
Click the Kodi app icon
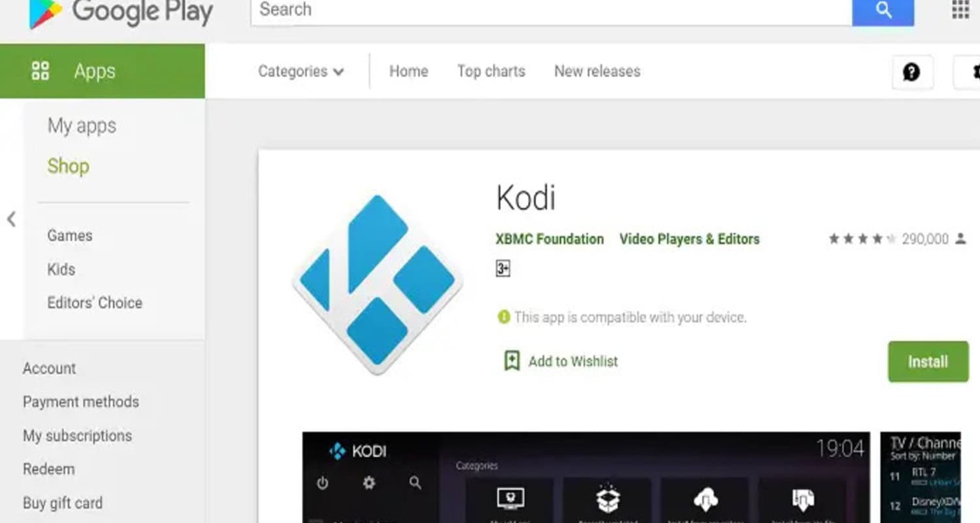[x=378, y=284]
